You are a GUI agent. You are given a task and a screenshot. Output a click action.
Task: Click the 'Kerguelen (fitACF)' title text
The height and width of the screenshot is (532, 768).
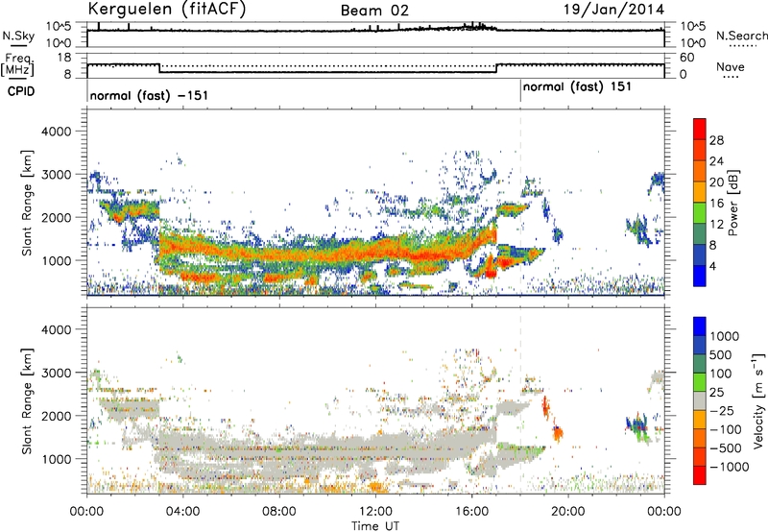166,9
